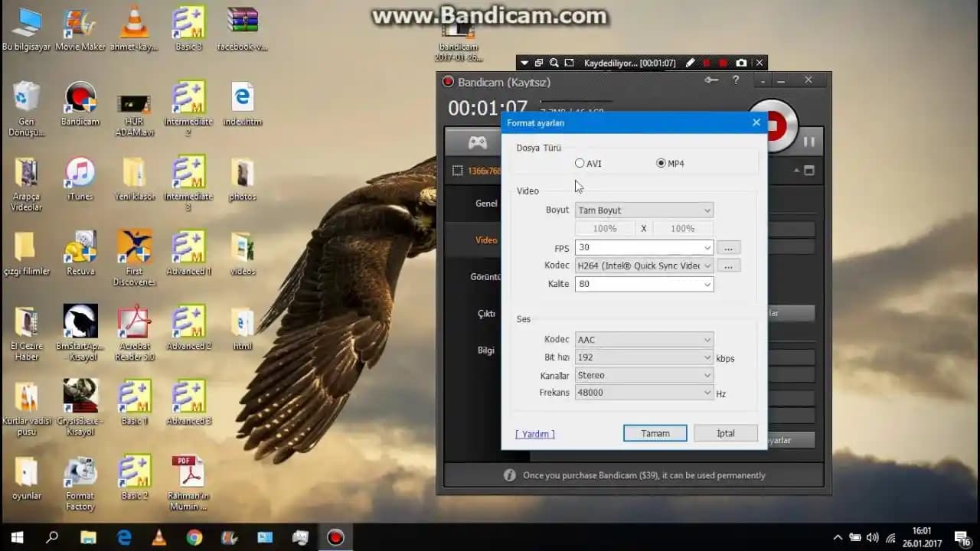Select the Acrobat Reader desktop shortcut
The width and height of the screenshot is (980, 551).
[x=134, y=334]
